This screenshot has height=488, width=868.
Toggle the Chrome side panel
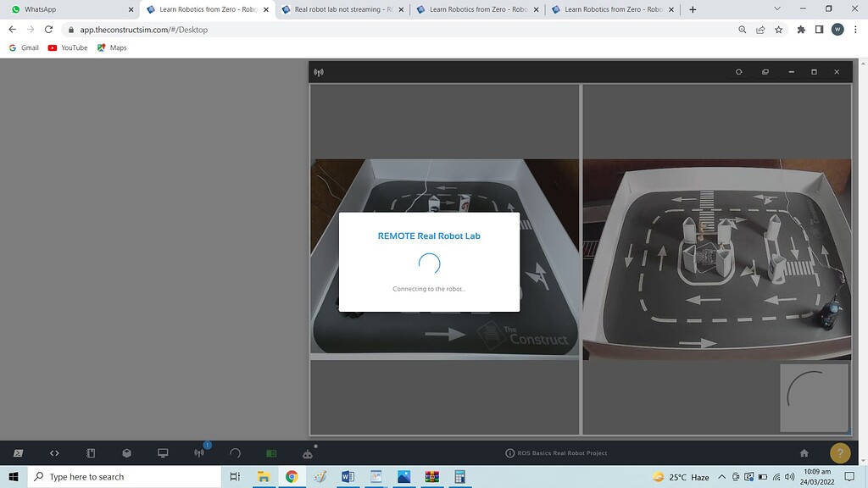[x=820, y=30]
